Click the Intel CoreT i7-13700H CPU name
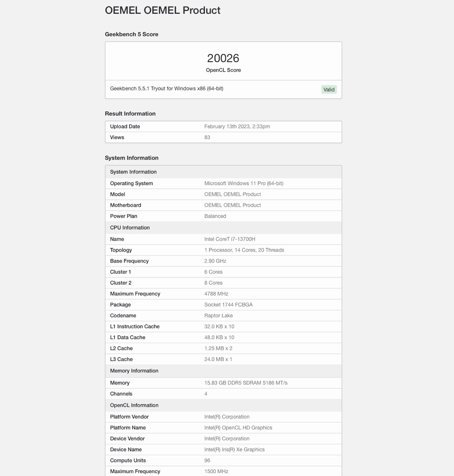The height and width of the screenshot is (476, 454). (230, 239)
